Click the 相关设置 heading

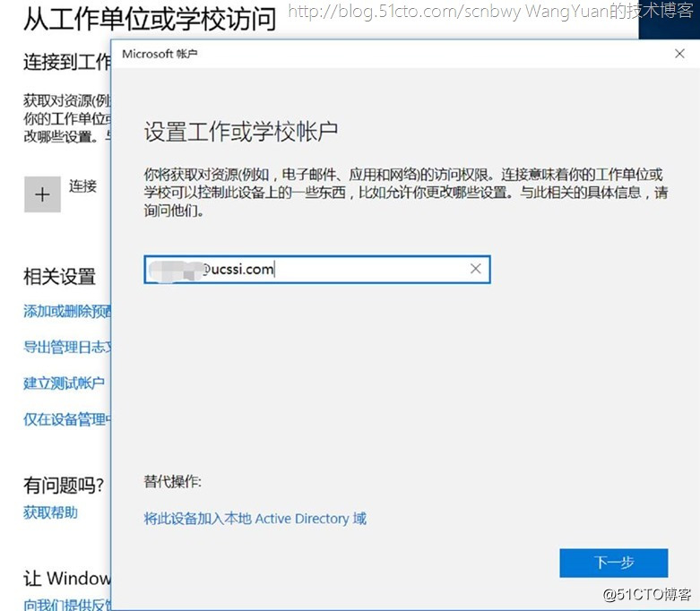click(x=59, y=276)
